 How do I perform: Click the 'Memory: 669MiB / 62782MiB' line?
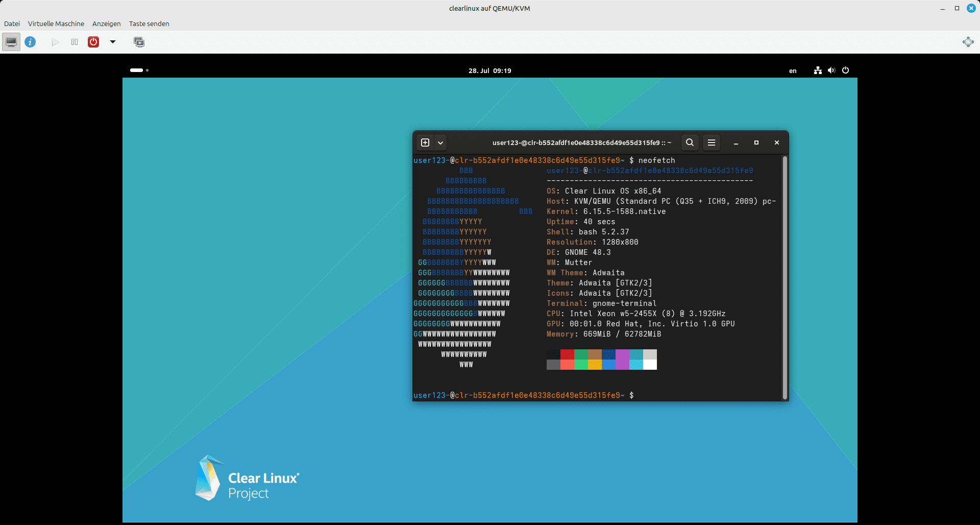[604, 334]
